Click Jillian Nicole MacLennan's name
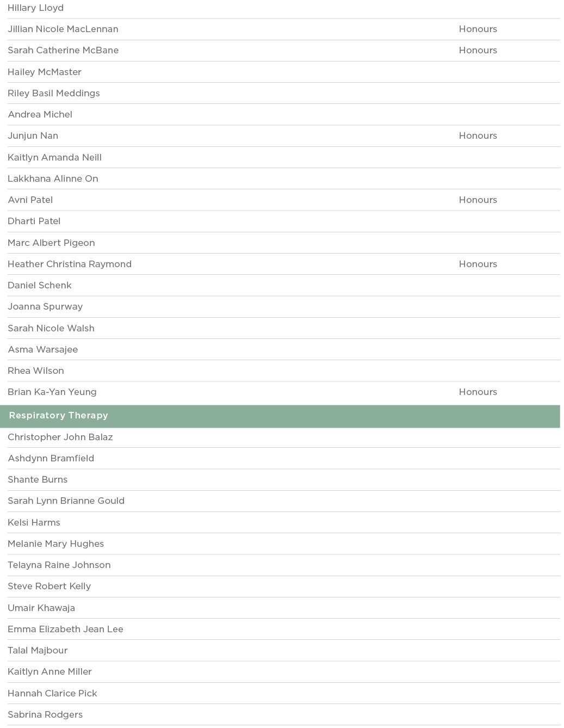The height and width of the screenshot is (728, 564). pos(63,29)
